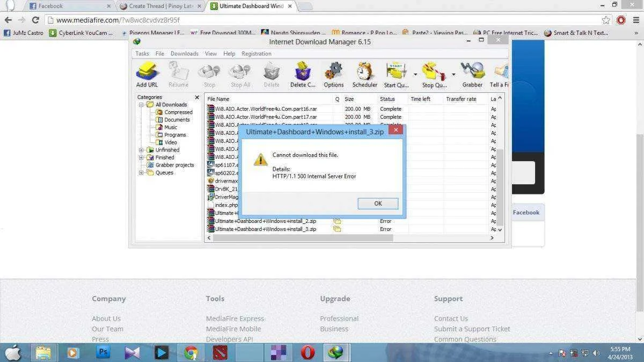The width and height of the screenshot is (644, 362).
Task: Open the Tasks menu
Action: pos(142,54)
